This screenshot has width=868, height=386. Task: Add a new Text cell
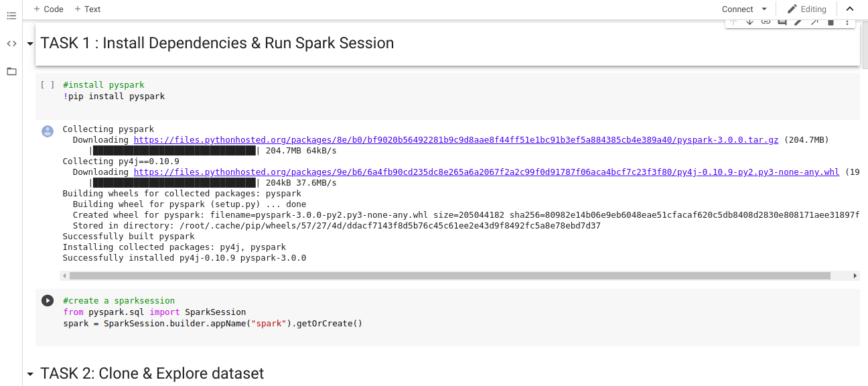click(87, 9)
